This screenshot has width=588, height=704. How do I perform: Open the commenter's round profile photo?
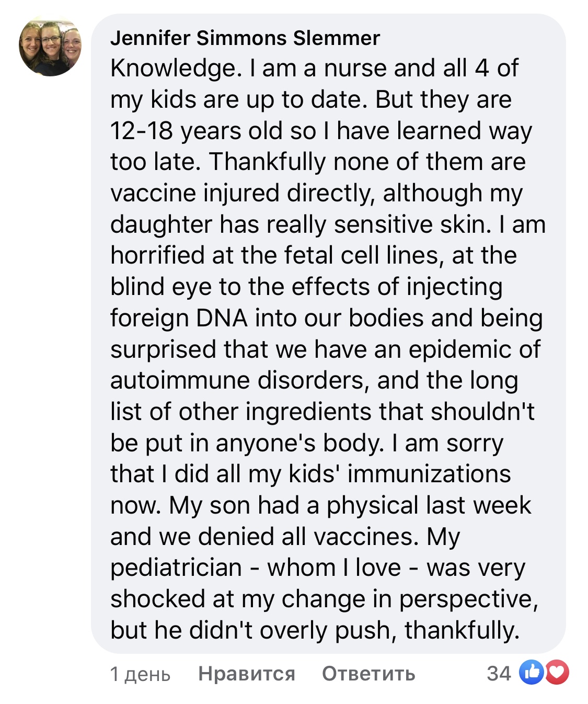click(50, 46)
